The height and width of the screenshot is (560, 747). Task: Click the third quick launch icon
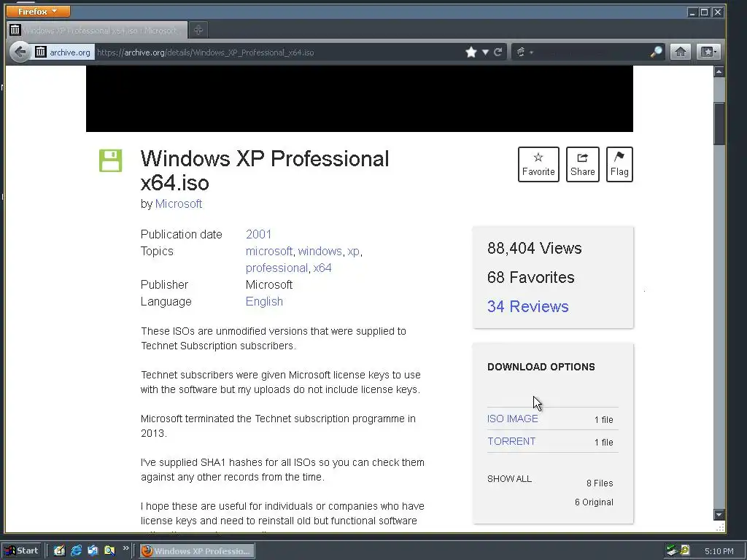coord(93,551)
